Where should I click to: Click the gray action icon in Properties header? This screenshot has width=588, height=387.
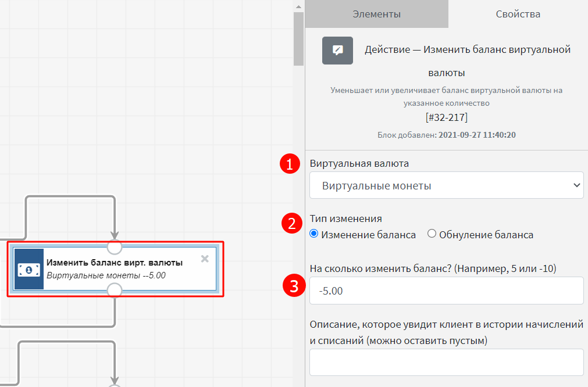337,50
